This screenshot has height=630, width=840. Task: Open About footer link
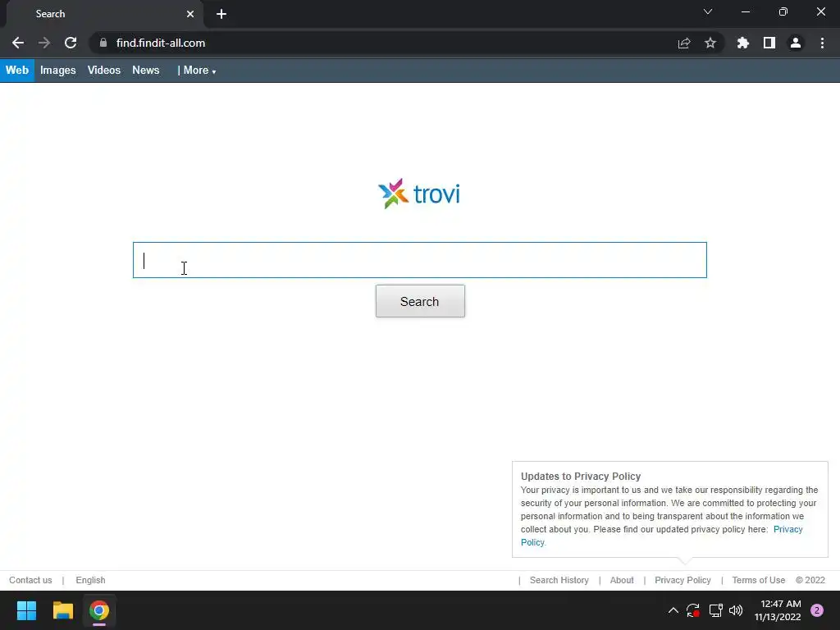pyautogui.click(x=622, y=580)
